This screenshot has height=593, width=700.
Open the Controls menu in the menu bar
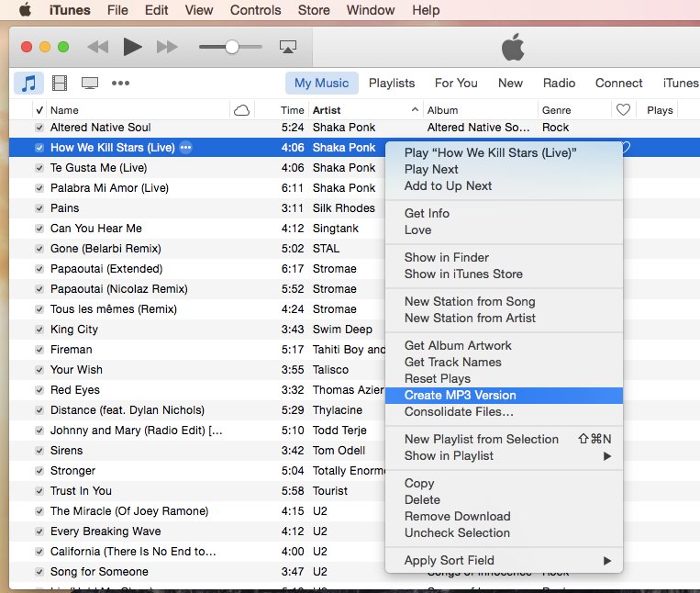(x=255, y=10)
